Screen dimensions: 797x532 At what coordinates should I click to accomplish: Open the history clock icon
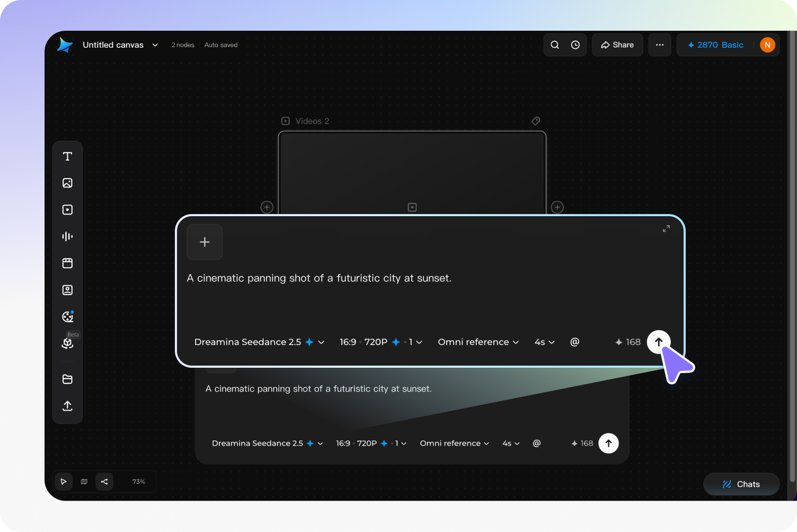pos(575,45)
